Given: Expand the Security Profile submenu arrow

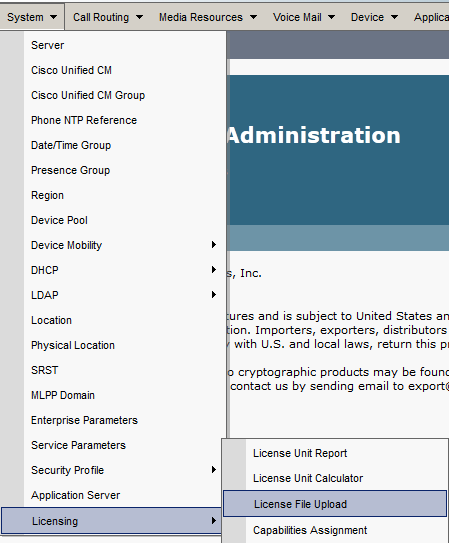Looking at the screenshot, I should [214, 470].
